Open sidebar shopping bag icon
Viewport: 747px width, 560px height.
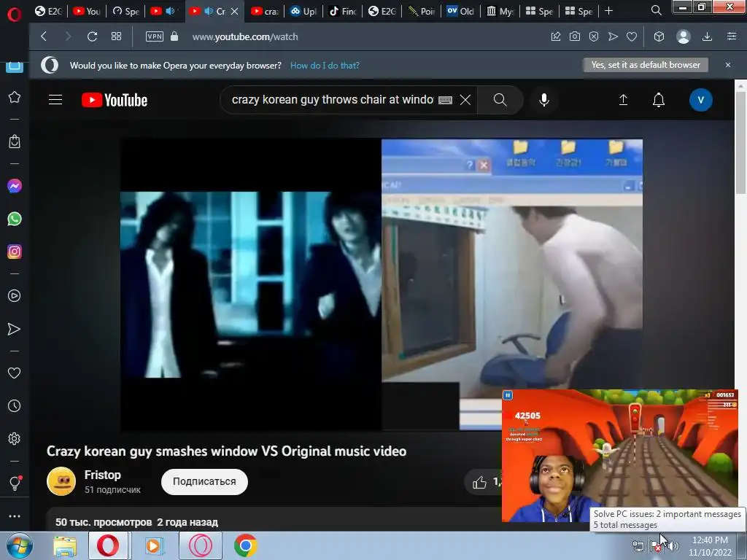coord(15,141)
